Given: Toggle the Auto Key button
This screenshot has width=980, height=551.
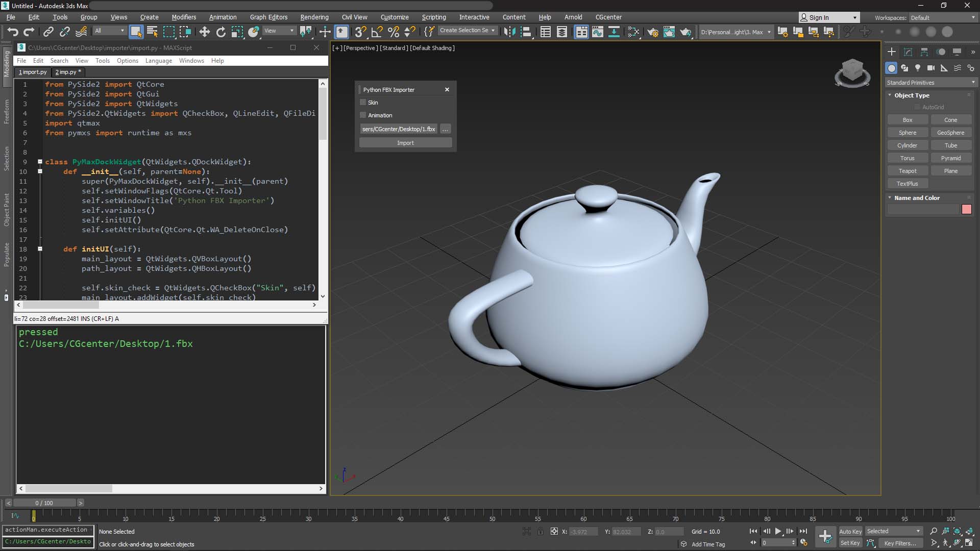Looking at the screenshot, I should coord(850,531).
